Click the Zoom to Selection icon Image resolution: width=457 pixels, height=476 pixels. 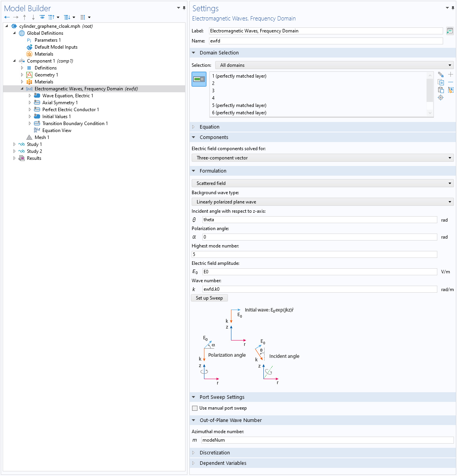coord(441,98)
